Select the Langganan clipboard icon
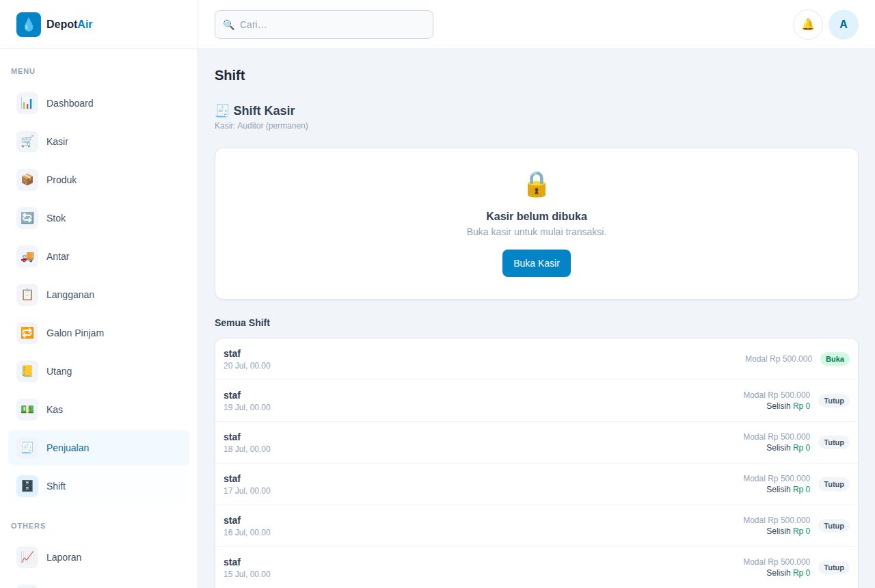Viewport: 875px width, 588px height. pyautogui.click(x=27, y=295)
